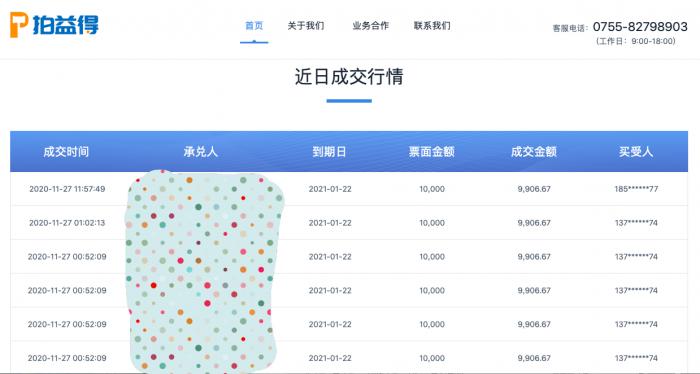The width and height of the screenshot is (700, 374).
Task: Select the timestamp 2020-11-27 01:02:13
Action: tap(67, 223)
